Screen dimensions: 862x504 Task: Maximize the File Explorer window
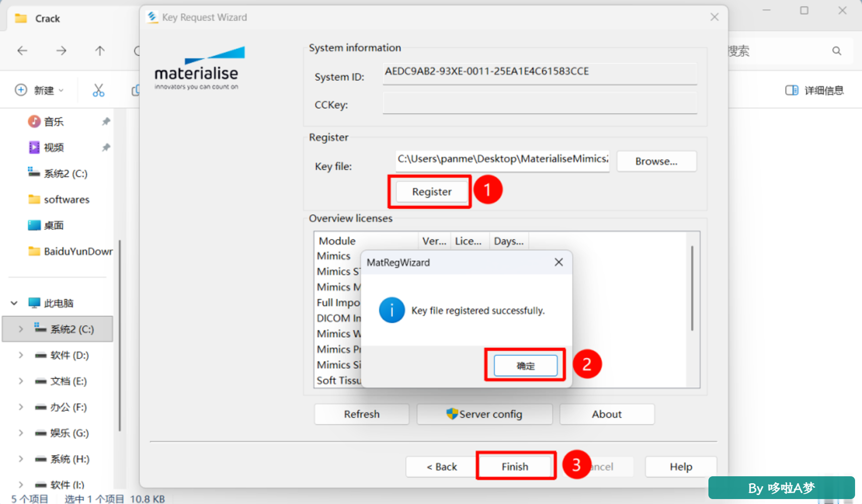pos(804,10)
